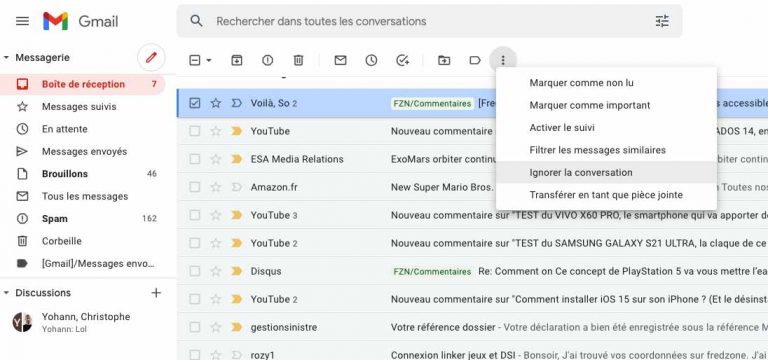This screenshot has height=360, width=768.
Task: Choose Transférer en tant que pièce jointe
Action: pos(606,195)
